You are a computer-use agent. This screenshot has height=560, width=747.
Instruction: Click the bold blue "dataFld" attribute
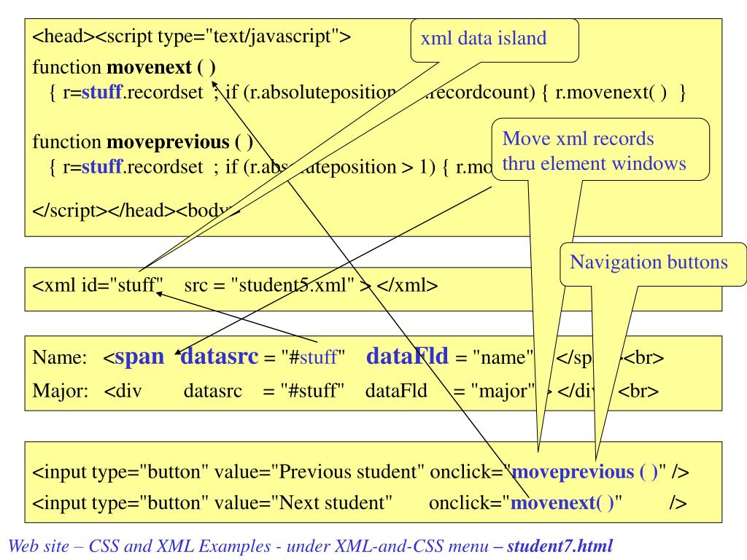tap(407, 356)
